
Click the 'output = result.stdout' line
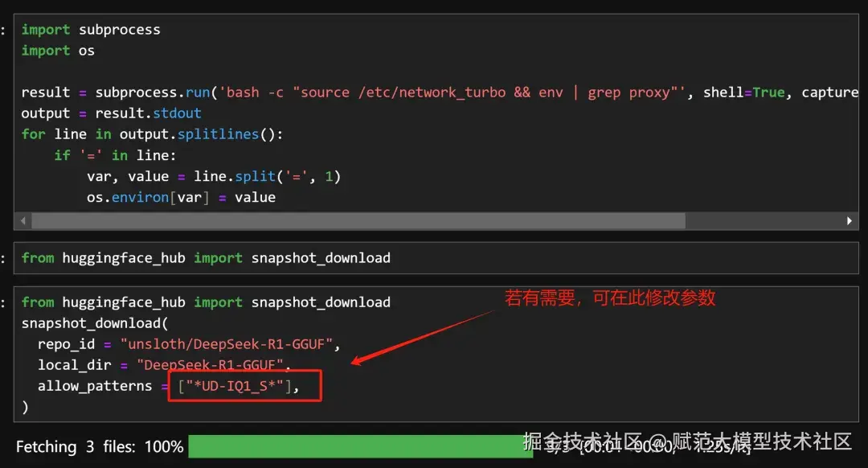111,113
